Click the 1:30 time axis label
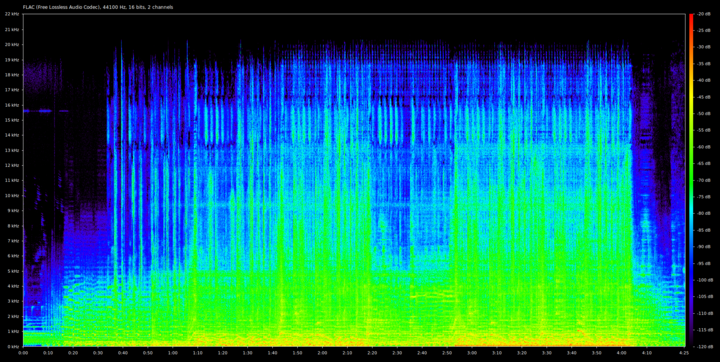This screenshot has width=720, height=362. click(248, 353)
